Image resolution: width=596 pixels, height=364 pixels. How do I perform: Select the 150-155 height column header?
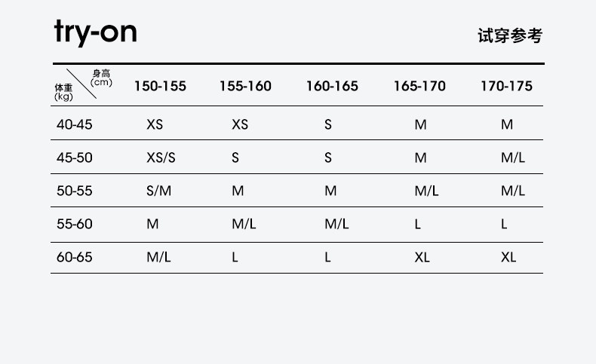coord(160,86)
